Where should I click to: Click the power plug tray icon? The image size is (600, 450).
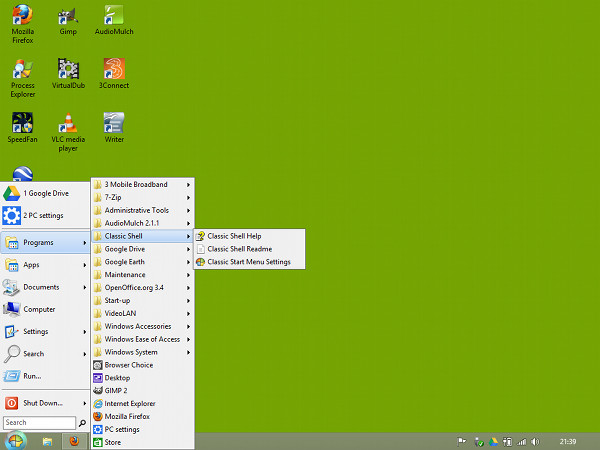[x=507, y=442]
